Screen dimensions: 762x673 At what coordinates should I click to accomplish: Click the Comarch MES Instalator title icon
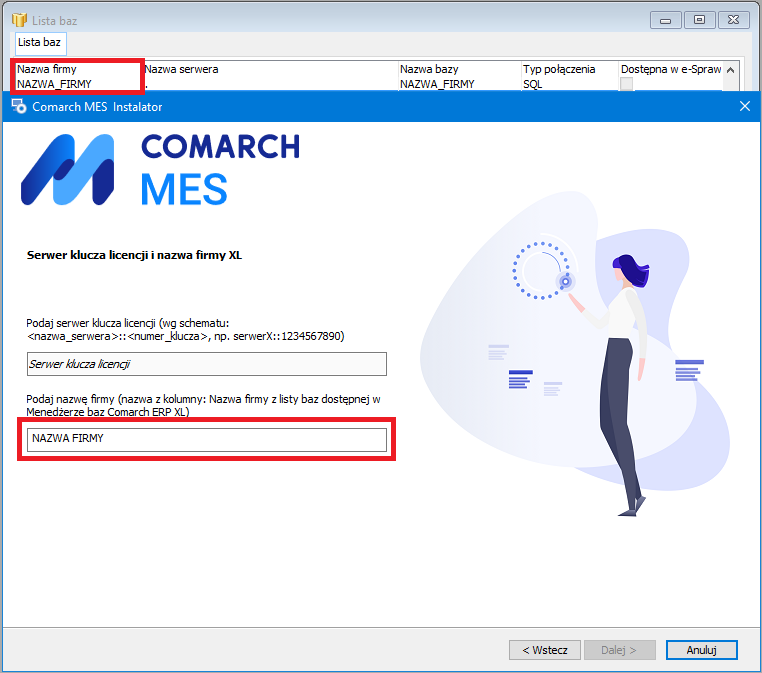(x=19, y=106)
